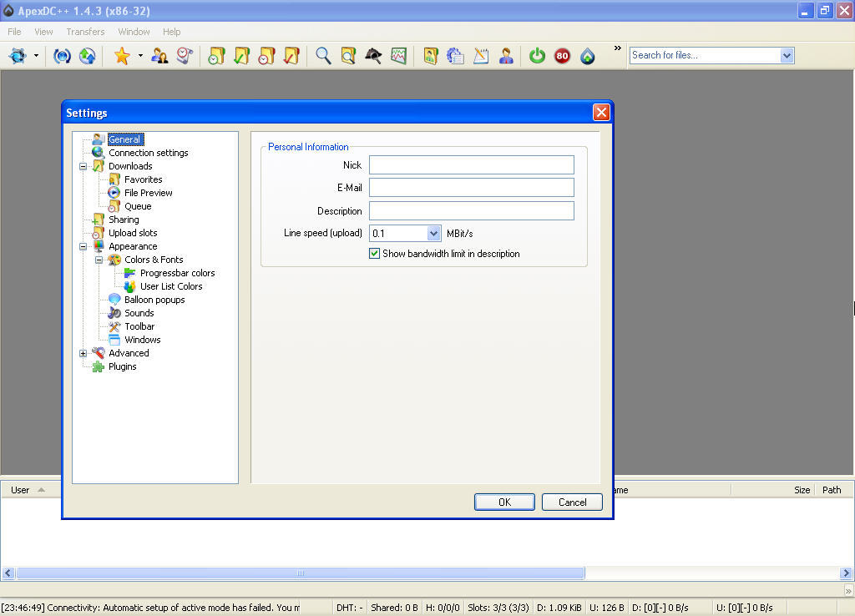This screenshot has height=616, width=855.
Task: Click inside the Nick input field
Action: click(x=470, y=164)
